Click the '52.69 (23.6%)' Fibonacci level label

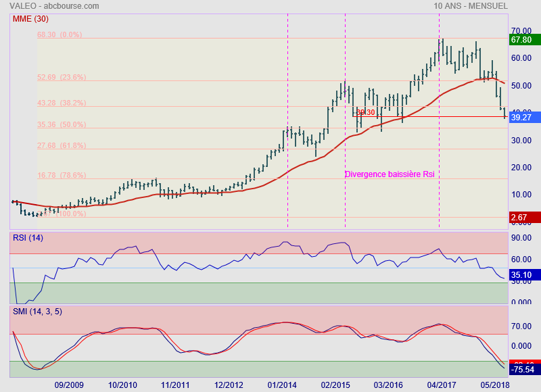62,77
